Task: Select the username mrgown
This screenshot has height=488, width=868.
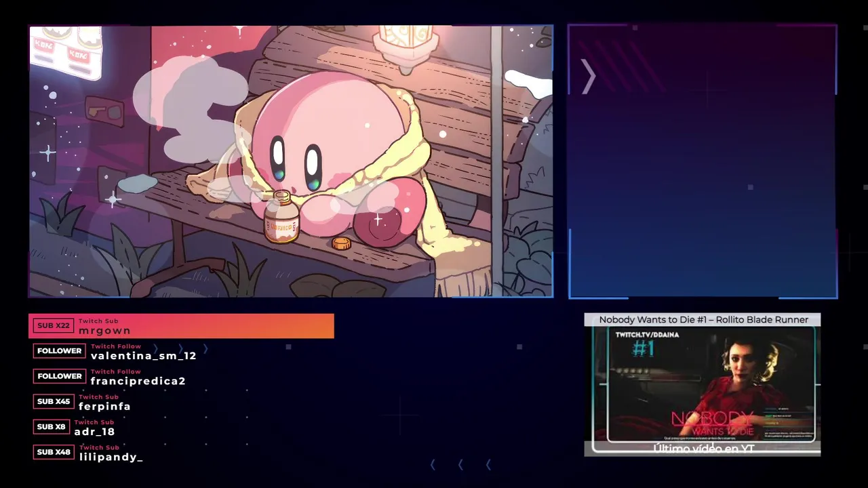Action: [x=104, y=331]
